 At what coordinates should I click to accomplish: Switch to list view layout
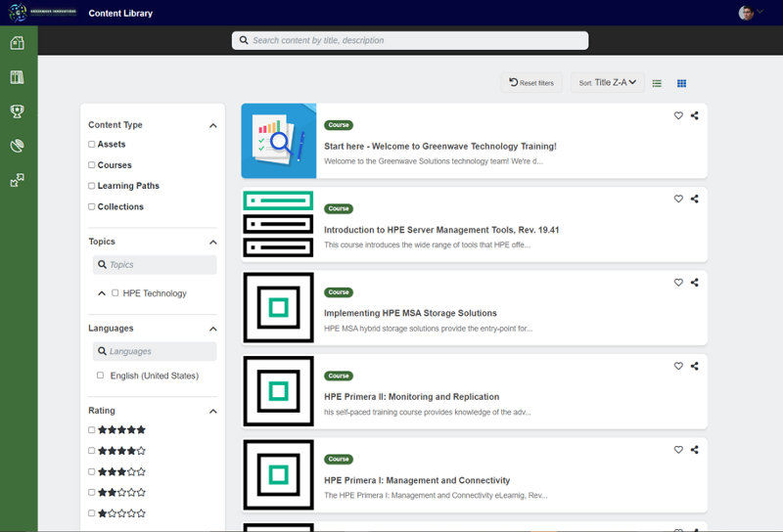point(657,83)
